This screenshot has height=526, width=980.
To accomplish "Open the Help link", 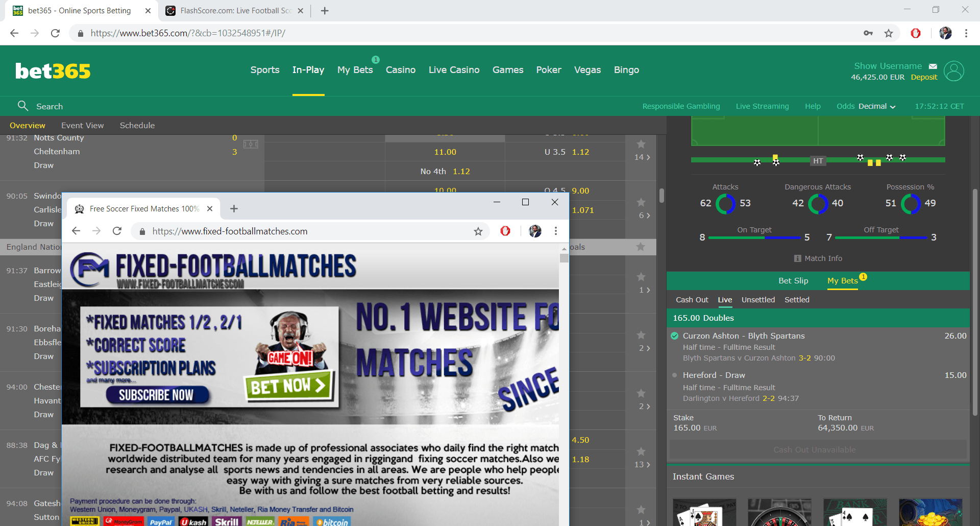I will pyautogui.click(x=813, y=106).
